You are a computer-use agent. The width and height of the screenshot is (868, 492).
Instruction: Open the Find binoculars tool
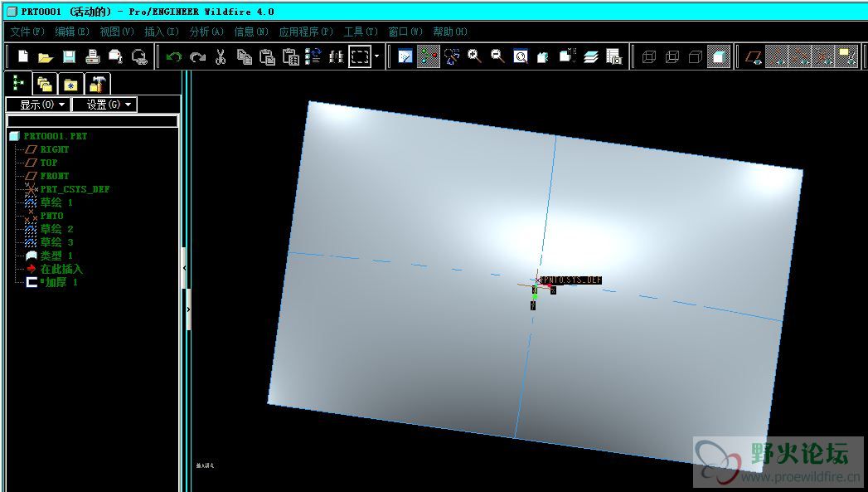tap(336, 56)
